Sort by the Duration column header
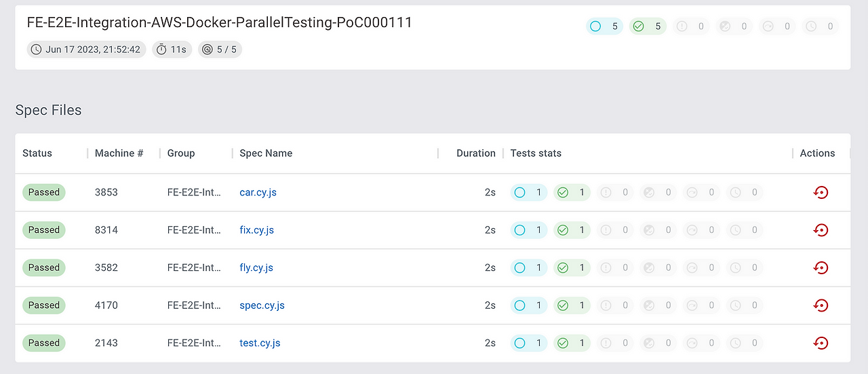 click(475, 153)
